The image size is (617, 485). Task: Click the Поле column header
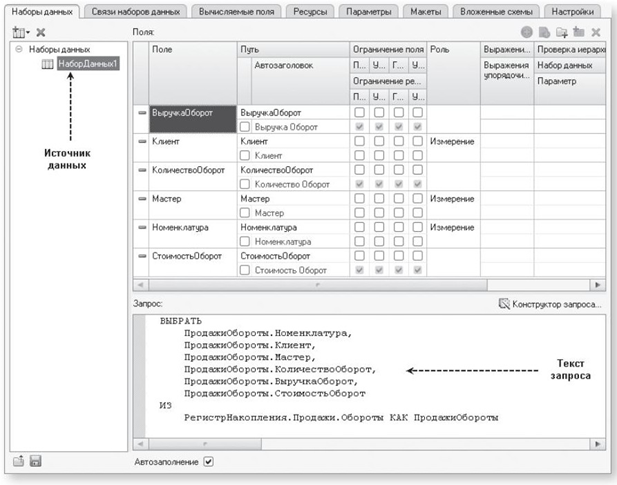click(x=193, y=73)
